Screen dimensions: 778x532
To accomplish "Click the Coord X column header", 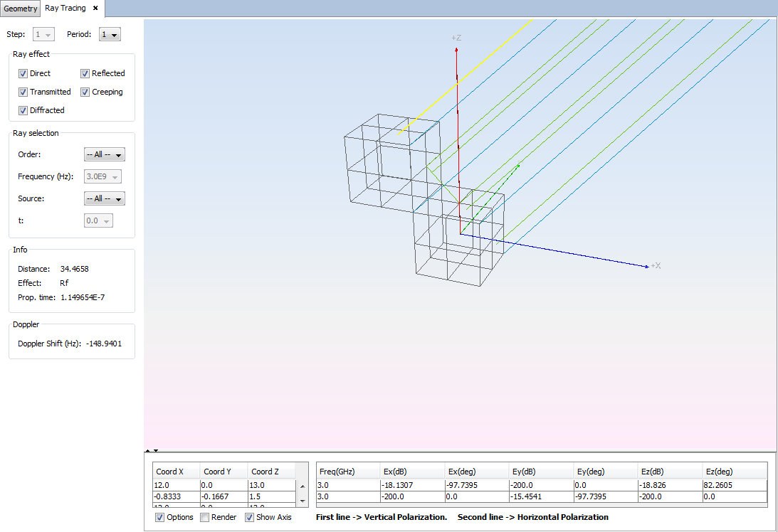I will (x=176, y=472).
